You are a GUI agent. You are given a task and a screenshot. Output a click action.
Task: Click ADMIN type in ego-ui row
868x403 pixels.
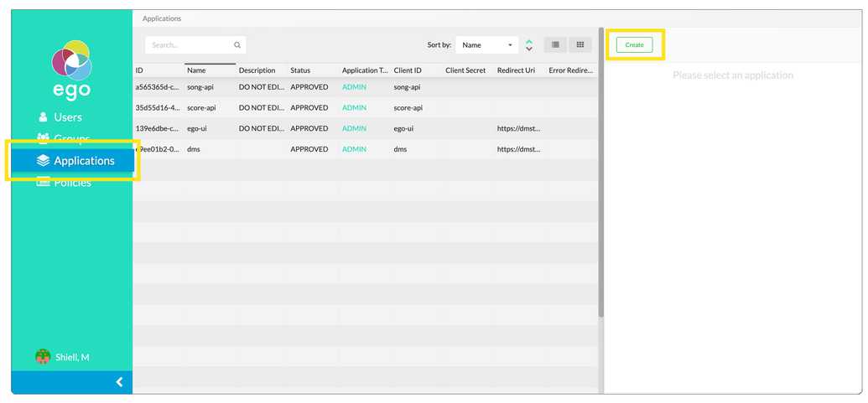pyautogui.click(x=354, y=128)
